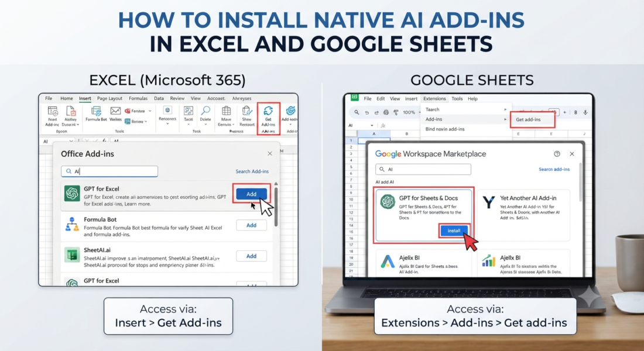Click the Yet Another AI Add-in Y logo

[x=489, y=202]
